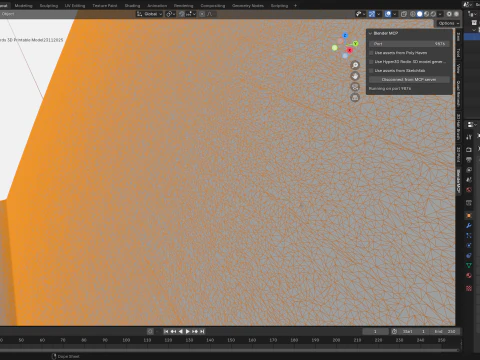Add a new workspace with plus button
Image resolution: width=480 pixels, height=360 pixels.
point(295,6)
